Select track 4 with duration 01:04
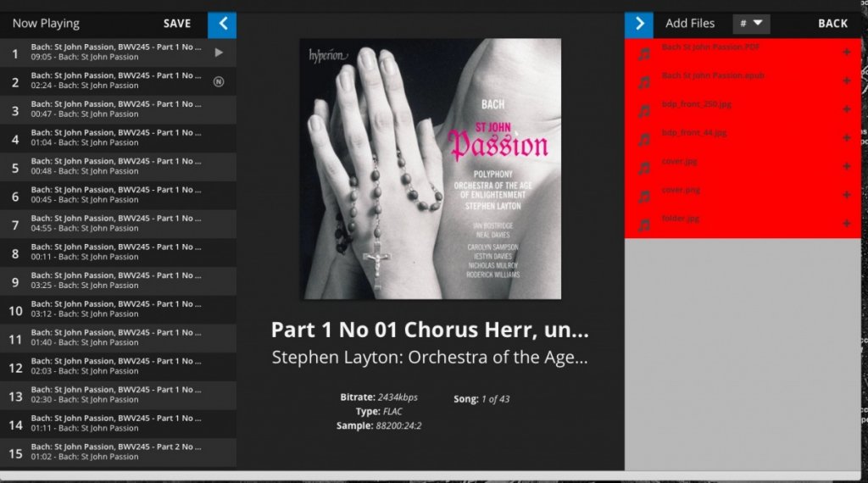 pos(118,138)
